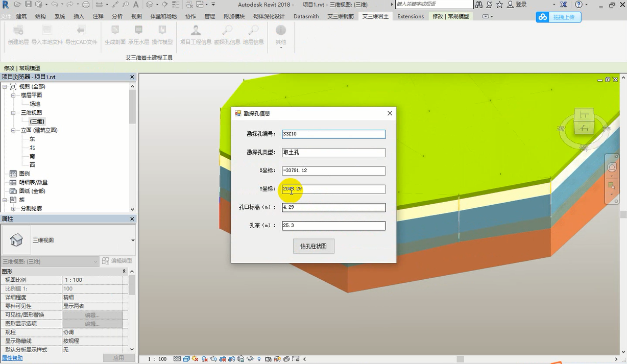The height and width of the screenshot is (364, 627).
Task: Open the 注释 ribbon tab
Action: (x=99, y=16)
